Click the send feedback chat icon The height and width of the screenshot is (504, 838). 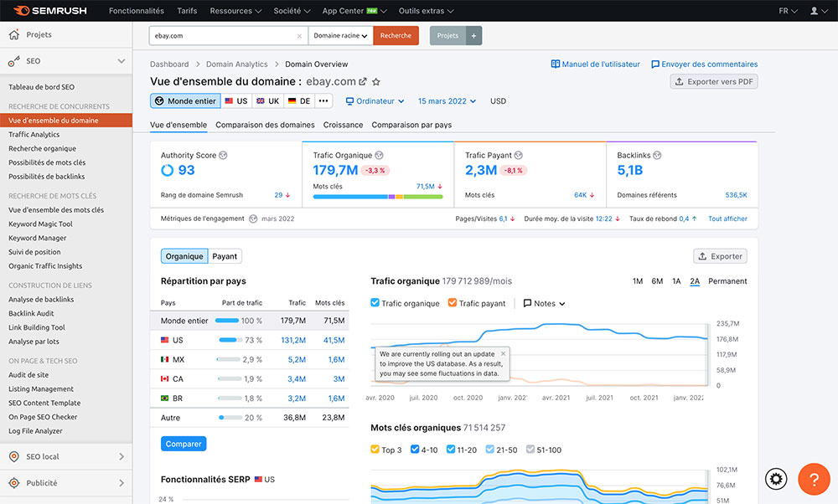655,64
